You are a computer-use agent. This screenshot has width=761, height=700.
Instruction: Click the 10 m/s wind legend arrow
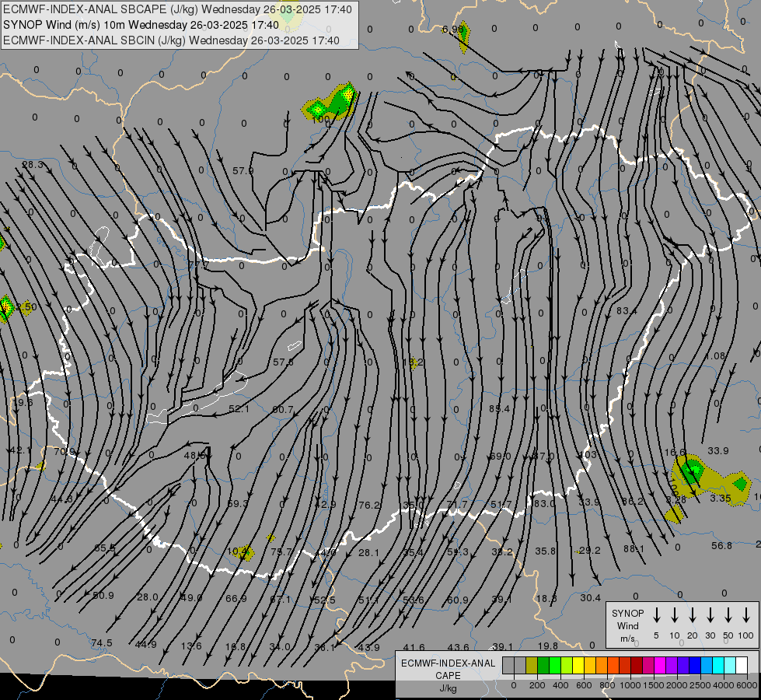[674, 615]
